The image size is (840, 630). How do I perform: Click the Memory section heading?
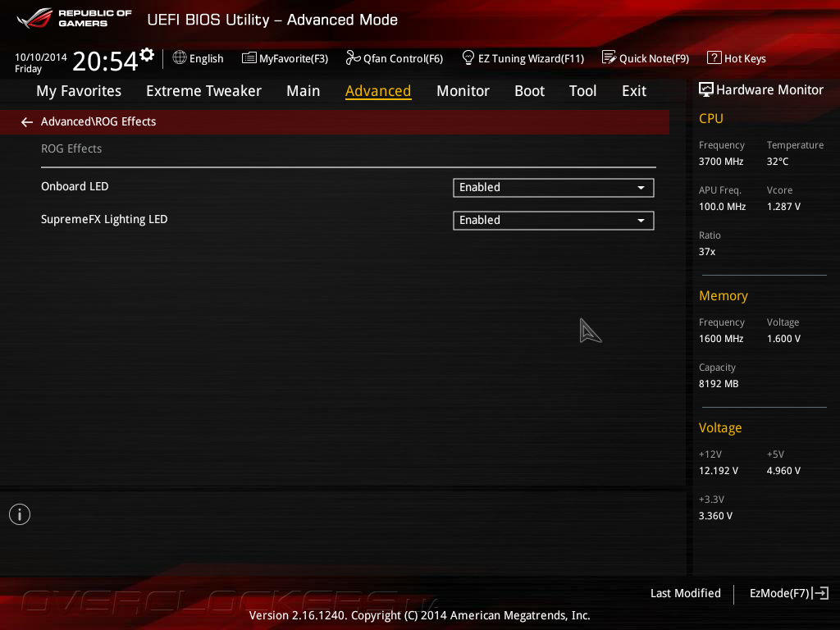coord(724,295)
